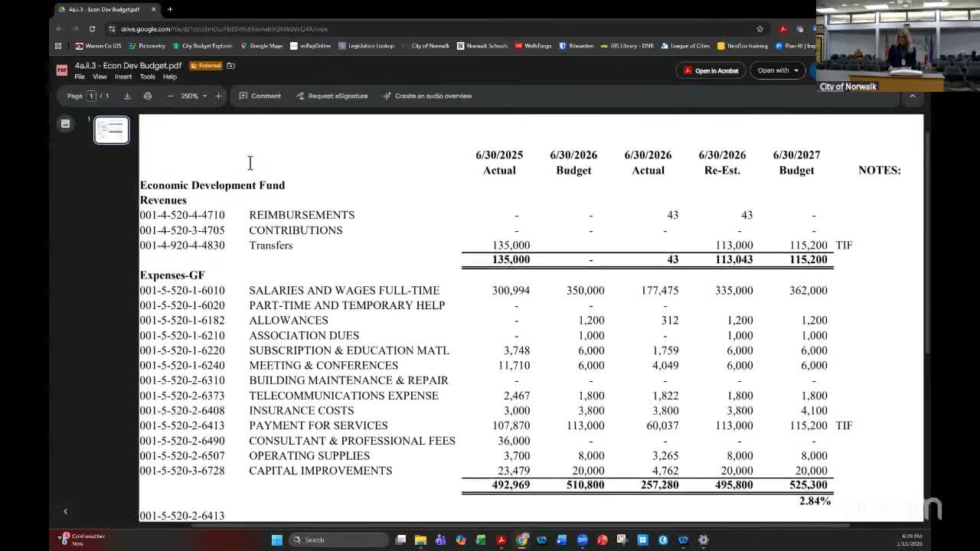This screenshot has width=980, height=551.
Task: Collapse the toolbar with the up chevron
Action: pyautogui.click(x=912, y=96)
